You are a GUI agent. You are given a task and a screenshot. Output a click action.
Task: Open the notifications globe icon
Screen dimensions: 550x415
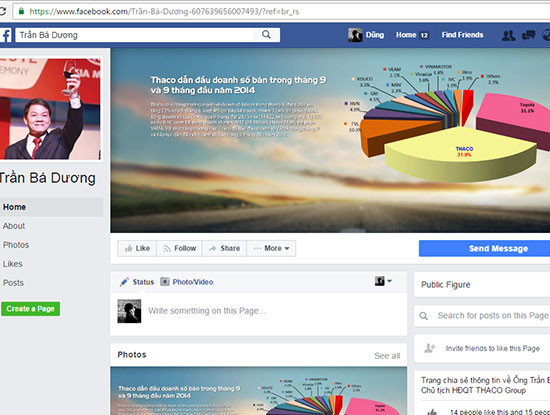click(x=546, y=35)
